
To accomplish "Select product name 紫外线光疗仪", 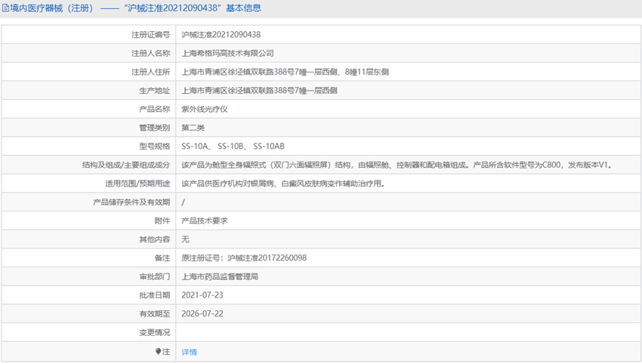I will point(205,110).
